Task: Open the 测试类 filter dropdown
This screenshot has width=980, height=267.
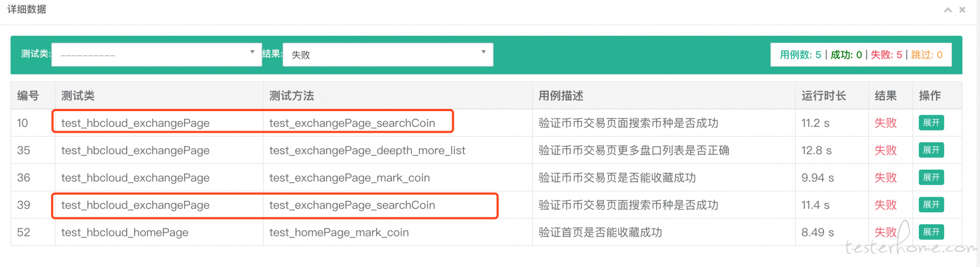Action: [157, 55]
